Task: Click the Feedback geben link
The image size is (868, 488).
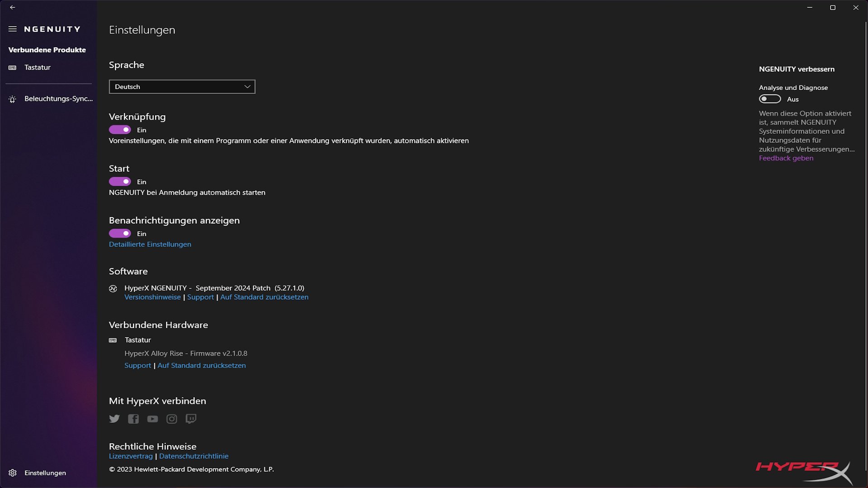Action: pyautogui.click(x=786, y=158)
